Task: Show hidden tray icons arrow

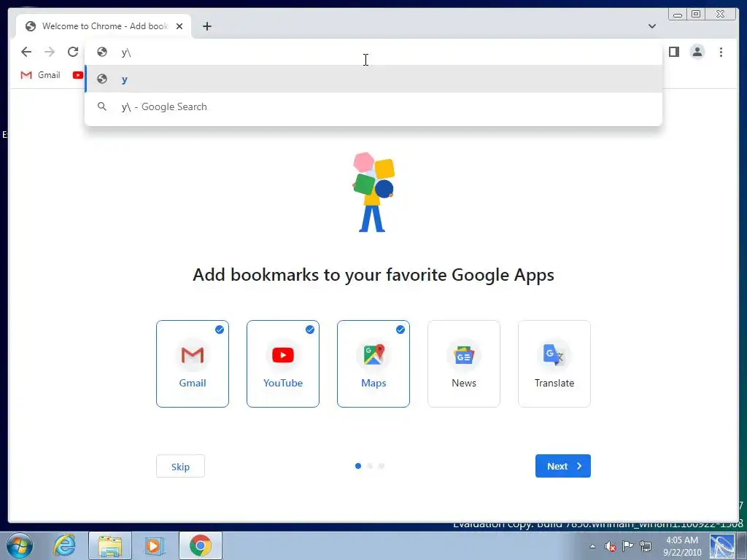Action: [592, 546]
